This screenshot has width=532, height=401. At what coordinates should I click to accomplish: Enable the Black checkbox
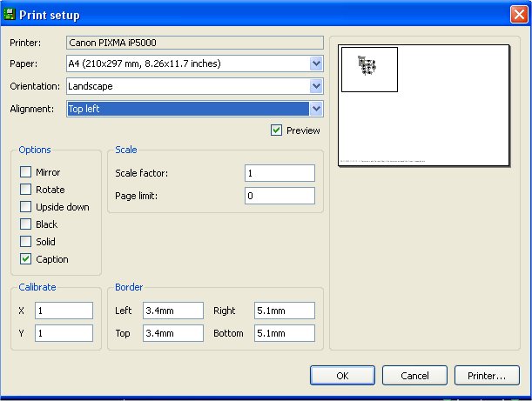pos(26,224)
